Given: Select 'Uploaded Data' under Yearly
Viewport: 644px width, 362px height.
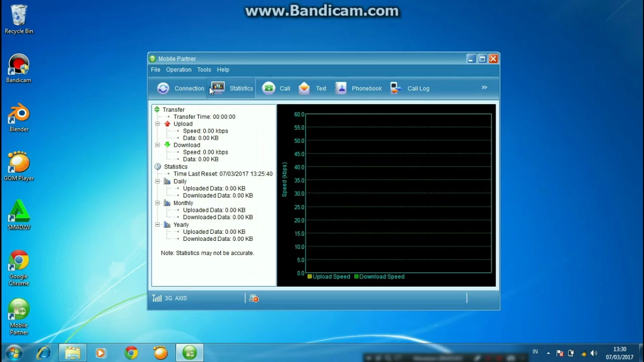Looking at the screenshot, I should tap(214, 232).
